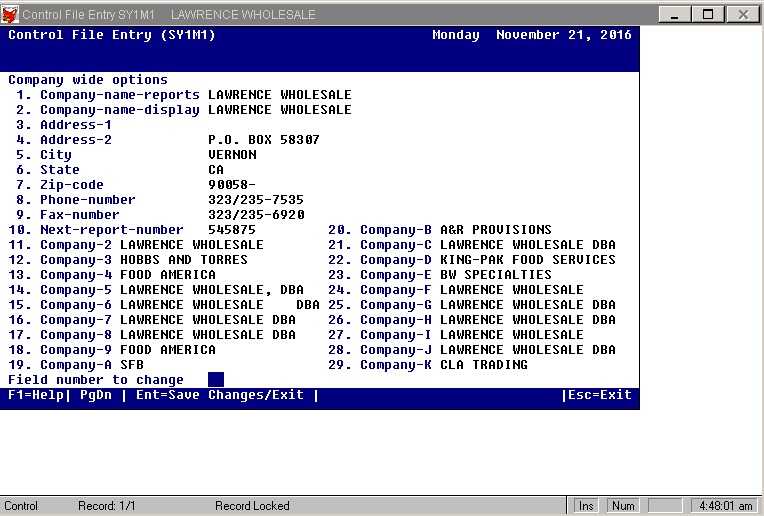Click phone number 323/235-7535

click(x=256, y=200)
